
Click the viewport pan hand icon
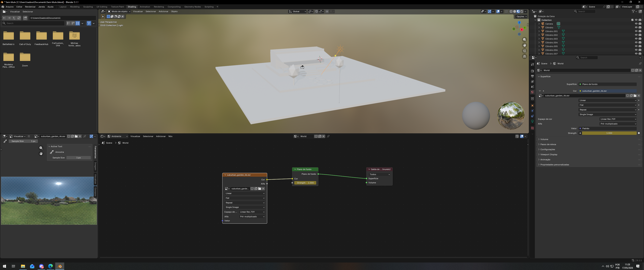[525, 45]
